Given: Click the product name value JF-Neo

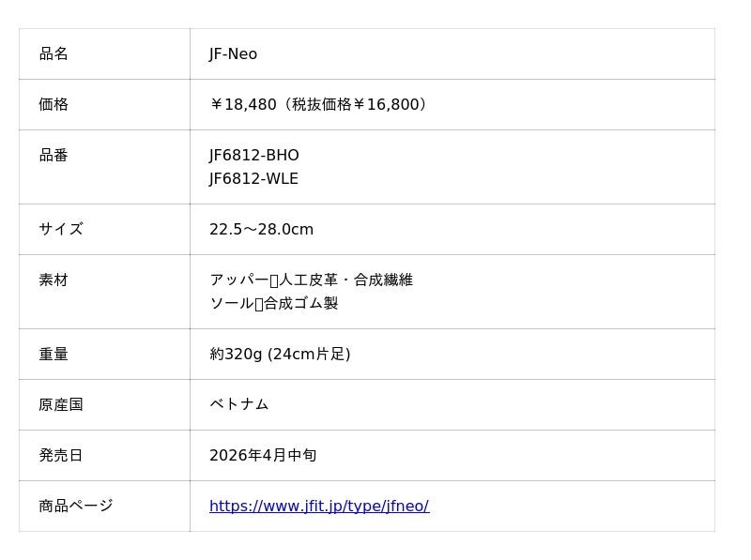Looking at the screenshot, I should click(x=233, y=54).
